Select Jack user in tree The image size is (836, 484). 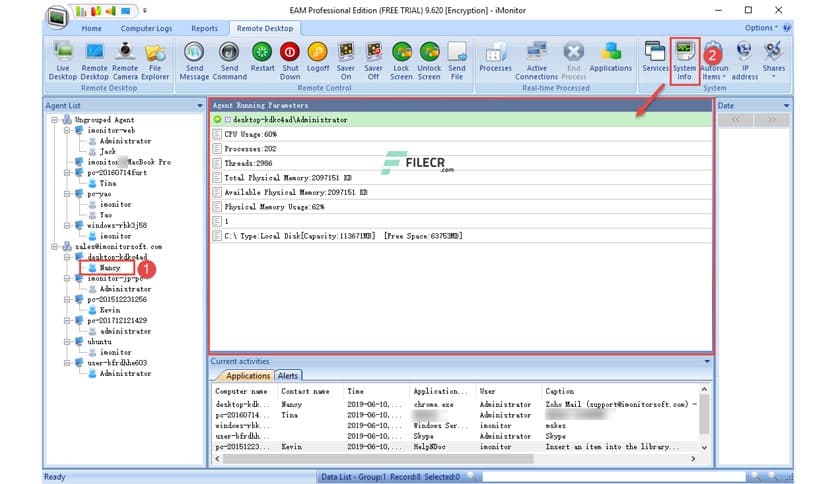pyautogui.click(x=108, y=151)
